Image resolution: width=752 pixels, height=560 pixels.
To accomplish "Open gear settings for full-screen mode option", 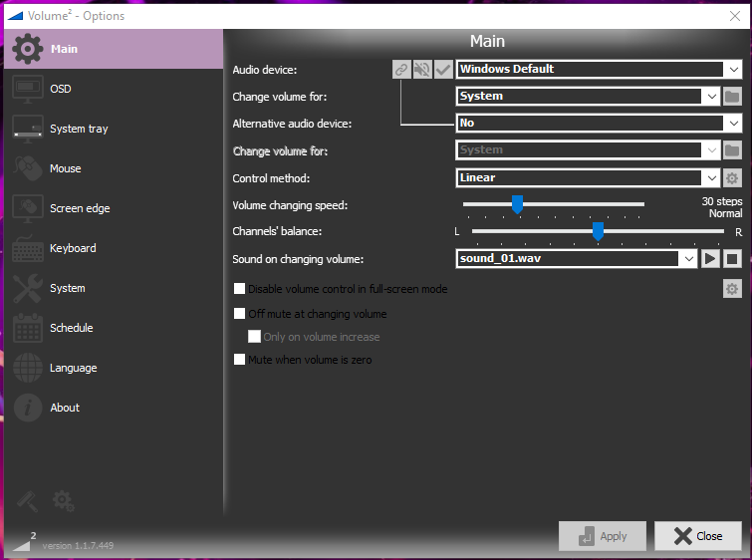I will click(732, 289).
